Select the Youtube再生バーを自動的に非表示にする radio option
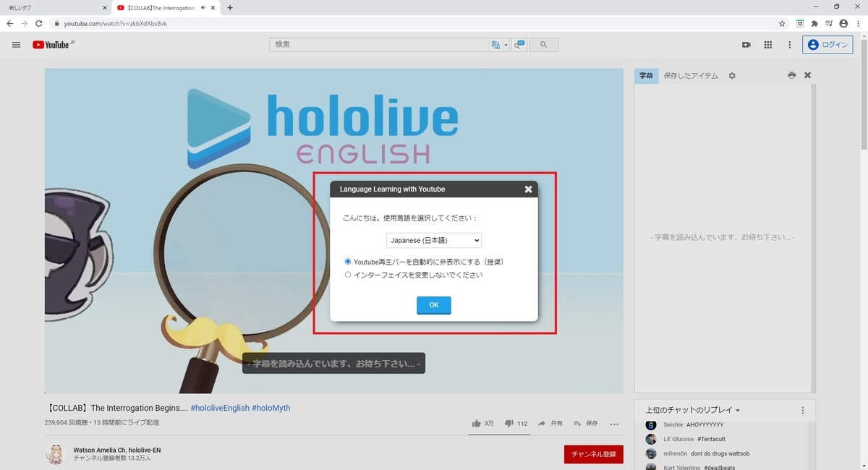 [348, 262]
